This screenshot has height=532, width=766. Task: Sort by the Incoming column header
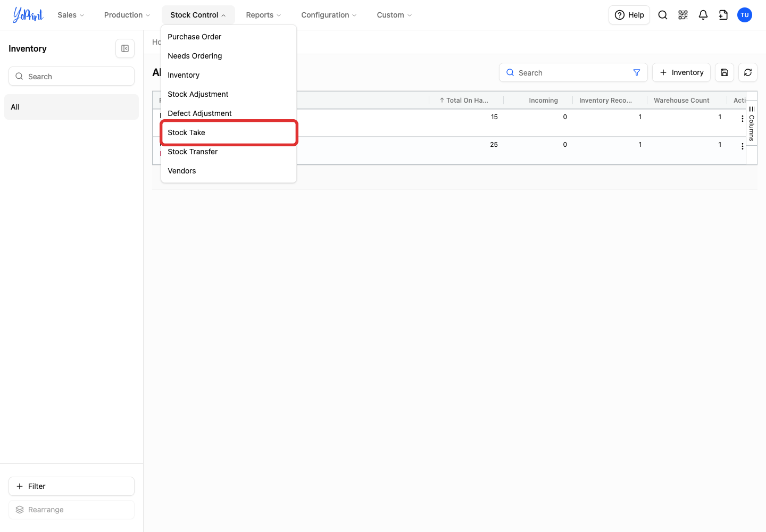(x=538, y=100)
